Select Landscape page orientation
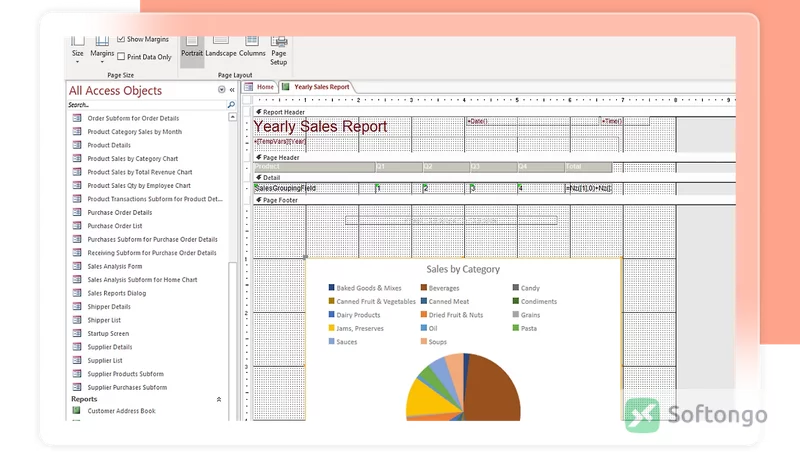This screenshot has height=456, width=800. pyautogui.click(x=221, y=47)
